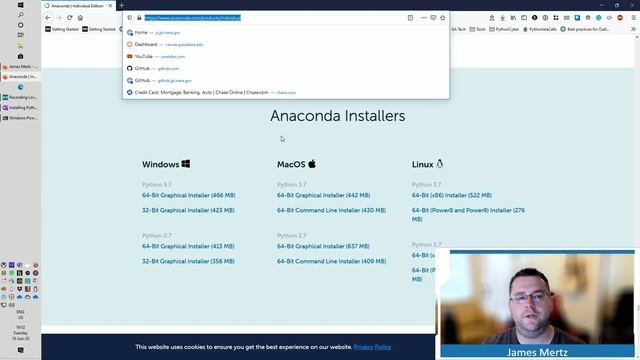Image resolution: width=640 pixels, height=360 pixels.
Task: Select the Chase Online suggestion
Action: click(x=286, y=92)
